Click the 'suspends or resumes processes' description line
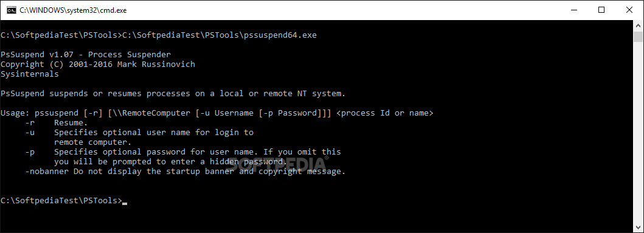Screen dimensions: 644x233 tap(173, 94)
